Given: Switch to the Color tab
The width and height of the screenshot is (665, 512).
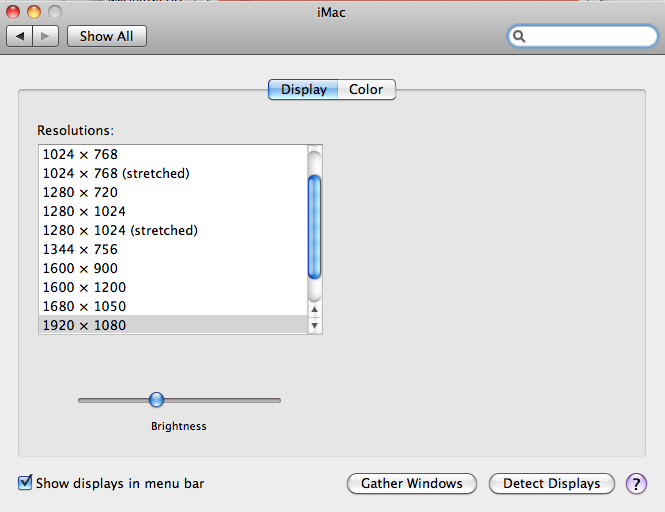Looking at the screenshot, I should [x=366, y=90].
